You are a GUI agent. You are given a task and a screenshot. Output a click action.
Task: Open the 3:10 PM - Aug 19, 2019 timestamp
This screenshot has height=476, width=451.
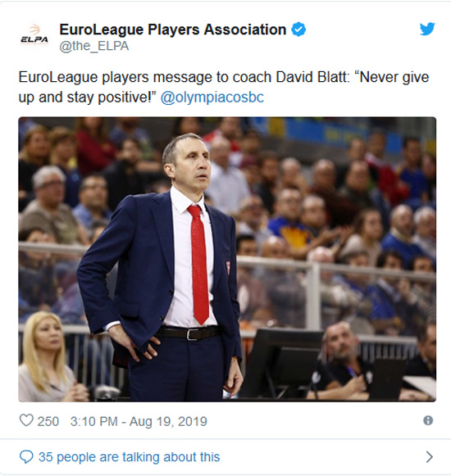click(139, 421)
